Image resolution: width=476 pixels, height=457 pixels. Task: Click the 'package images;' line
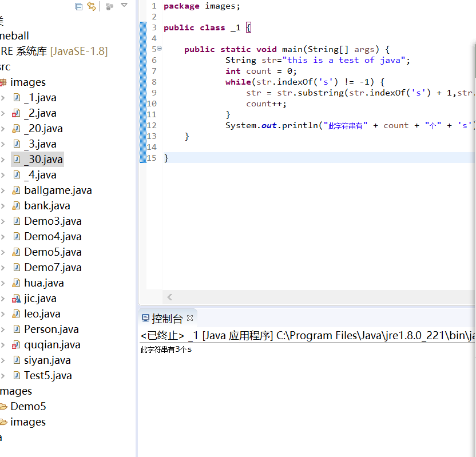coord(202,6)
